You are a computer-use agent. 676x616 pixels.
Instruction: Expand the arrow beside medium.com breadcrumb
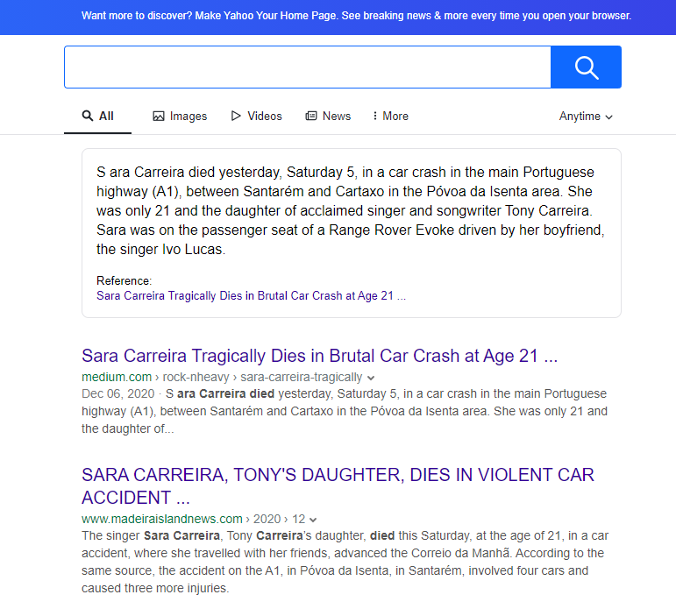click(x=371, y=378)
